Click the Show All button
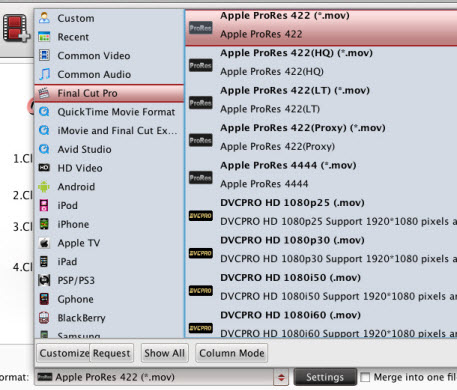 (164, 353)
